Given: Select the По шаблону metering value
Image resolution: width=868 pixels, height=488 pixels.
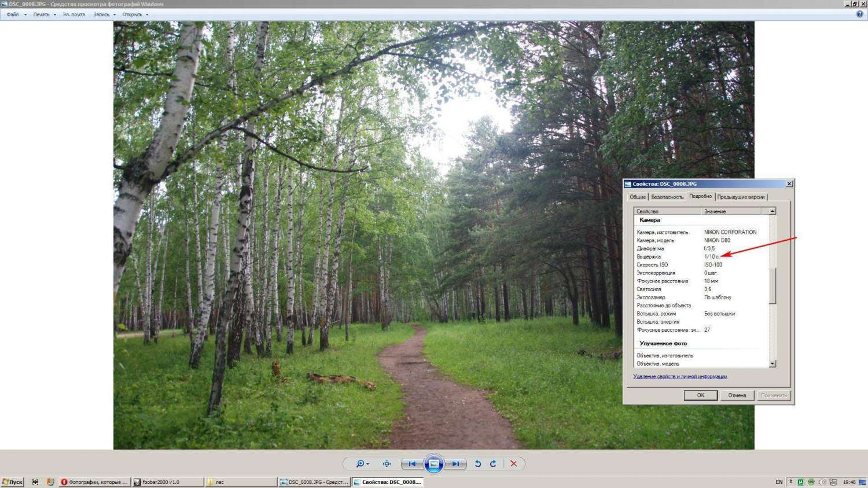Looking at the screenshot, I should pyautogui.click(x=718, y=297).
